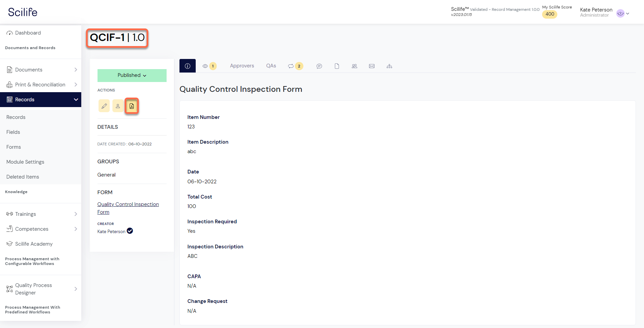Open the Forms submenu item
The image size is (644, 328).
click(x=14, y=147)
